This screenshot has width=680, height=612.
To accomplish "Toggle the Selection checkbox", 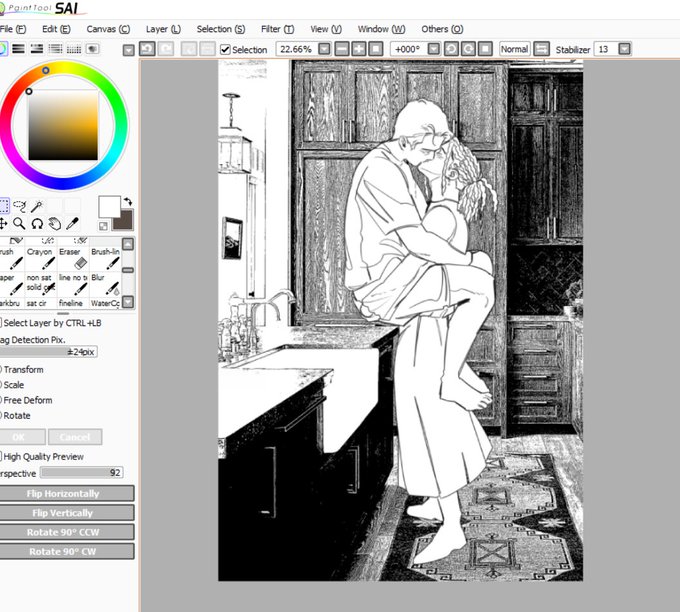I will coord(225,49).
